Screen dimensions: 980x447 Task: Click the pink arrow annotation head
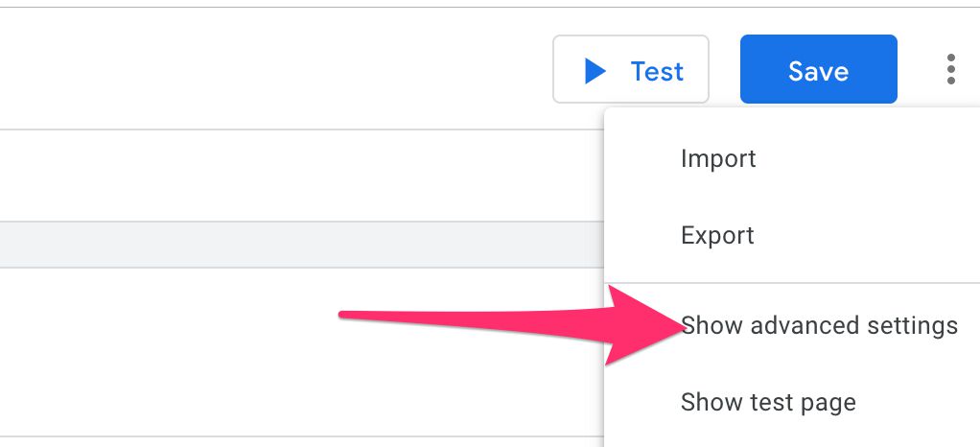coord(643,325)
